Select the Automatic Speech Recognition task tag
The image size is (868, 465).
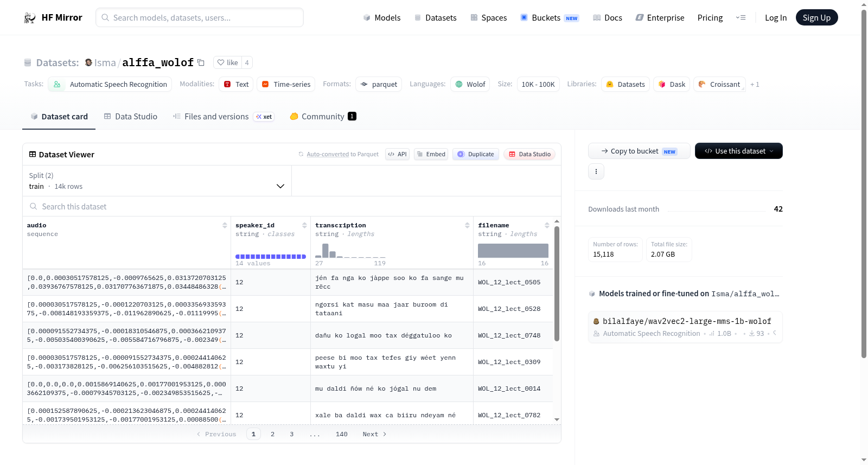coord(110,84)
